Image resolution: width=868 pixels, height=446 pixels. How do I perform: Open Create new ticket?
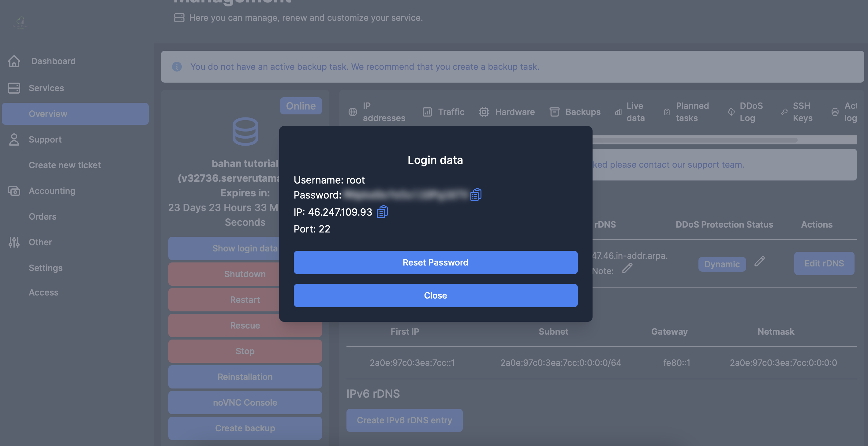pyautogui.click(x=65, y=165)
